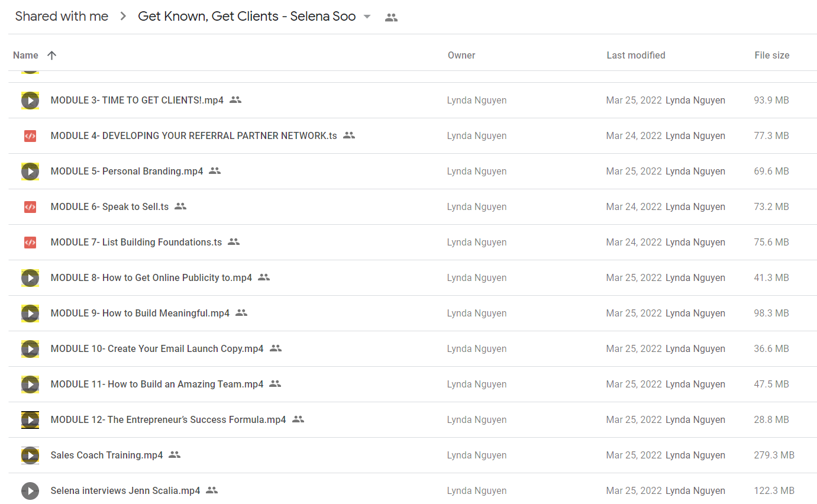Image resolution: width=817 pixels, height=504 pixels.
Task: Click the 28.8 MB file size
Action: point(771,420)
